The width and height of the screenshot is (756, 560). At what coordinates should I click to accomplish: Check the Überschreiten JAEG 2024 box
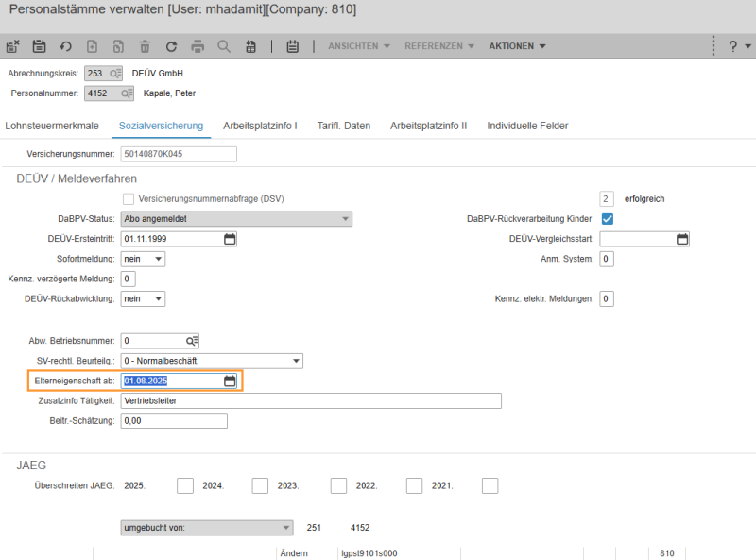(x=260, y=485)
